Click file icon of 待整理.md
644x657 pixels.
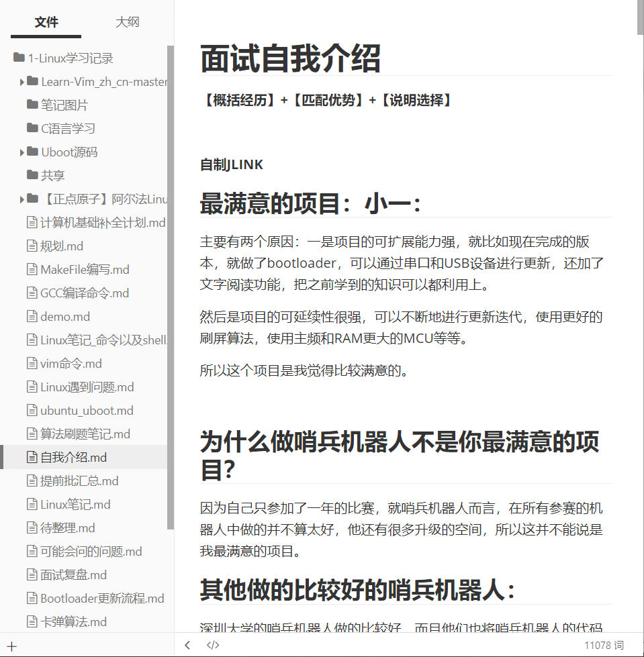coord(32,527)
